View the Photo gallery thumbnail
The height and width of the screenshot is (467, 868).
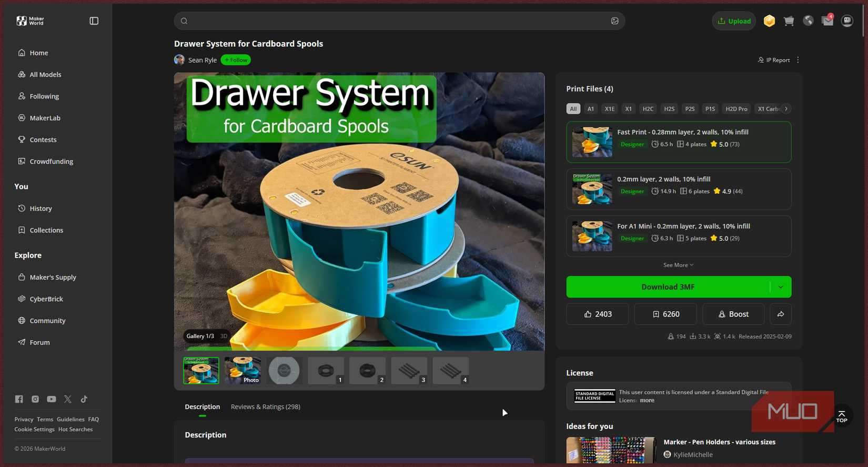243,371
